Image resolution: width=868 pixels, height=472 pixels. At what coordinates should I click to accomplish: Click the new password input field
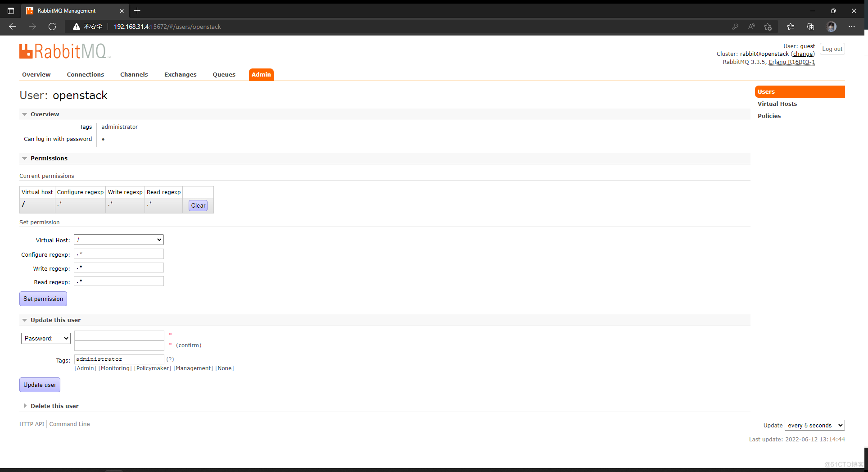coord(119,336)
